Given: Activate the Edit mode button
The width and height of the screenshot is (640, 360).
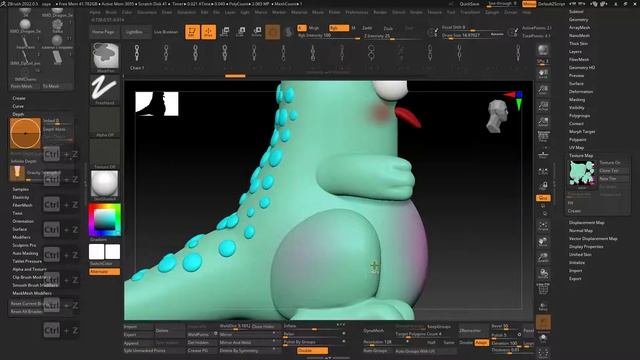Looking at the screenshot, I should click(192, 32).
